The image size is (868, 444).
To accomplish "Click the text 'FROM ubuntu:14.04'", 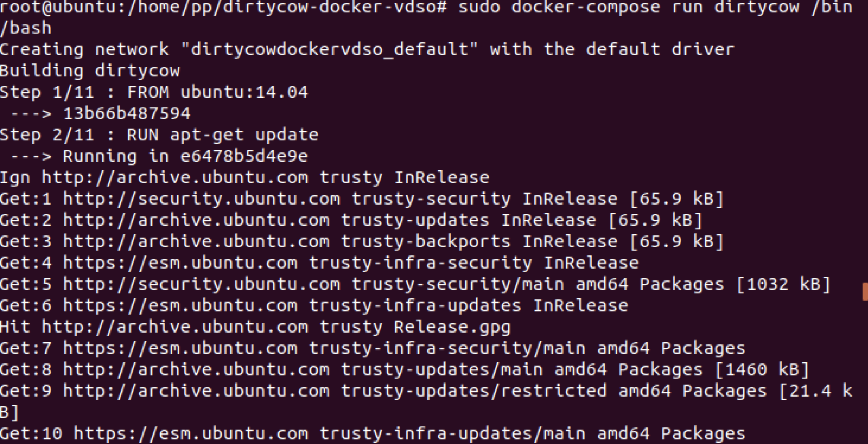I will point(218,92).
